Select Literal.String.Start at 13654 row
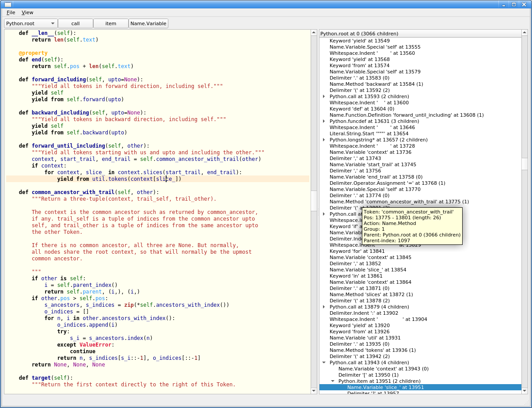The width and height of the screenshot is (532, 408). click(420, 133)
